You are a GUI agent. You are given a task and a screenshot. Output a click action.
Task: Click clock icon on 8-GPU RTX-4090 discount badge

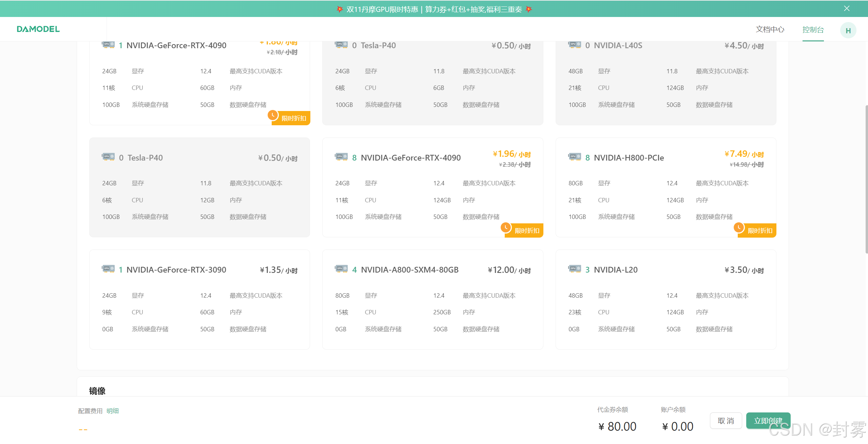click(505, 227)
